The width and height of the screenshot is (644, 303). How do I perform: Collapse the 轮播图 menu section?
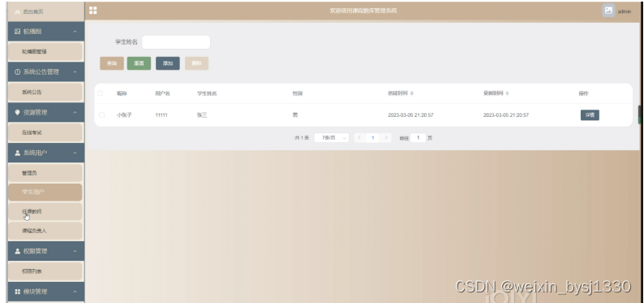tap(75, 31)
